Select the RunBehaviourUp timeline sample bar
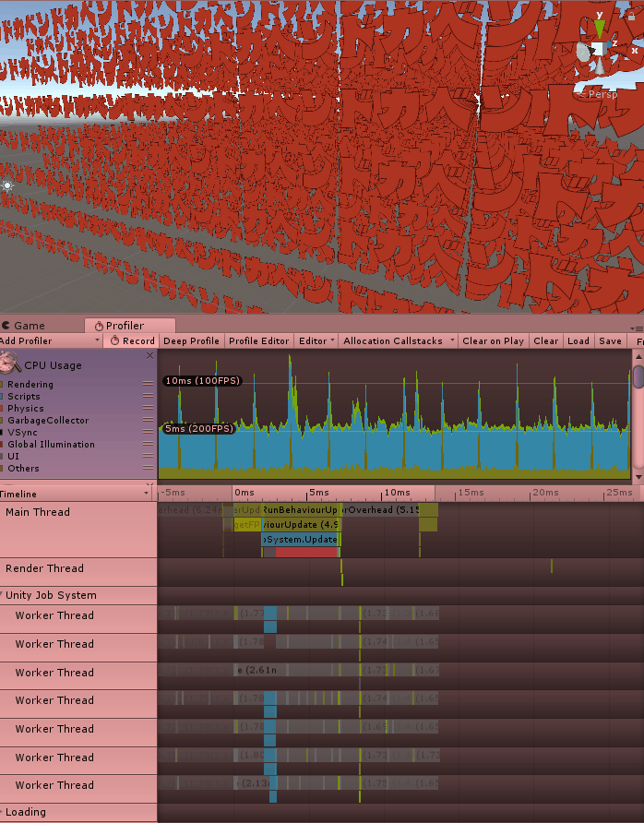 click(x=301, y=509)
